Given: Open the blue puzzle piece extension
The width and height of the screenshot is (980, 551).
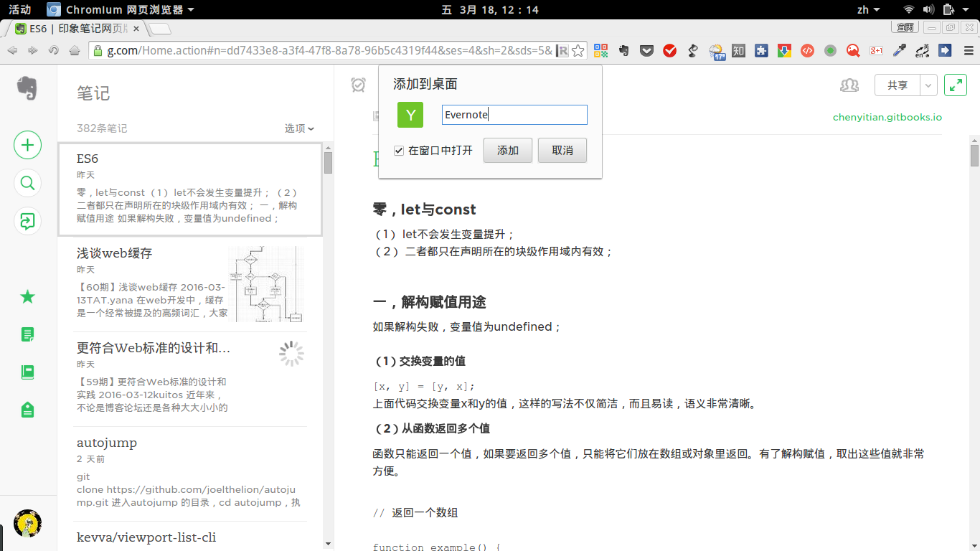Looking at the screenshot, I should point(762,50).
